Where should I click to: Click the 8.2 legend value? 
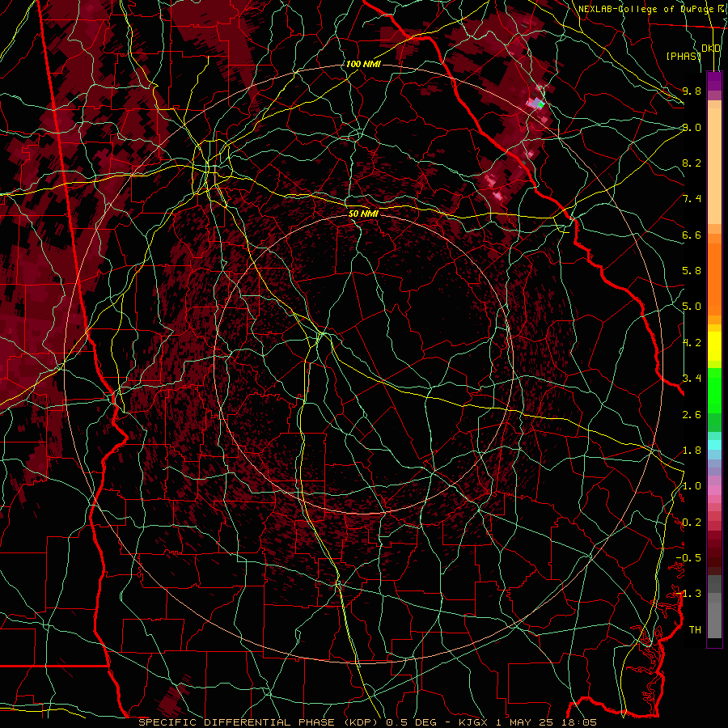click(692, 163)
